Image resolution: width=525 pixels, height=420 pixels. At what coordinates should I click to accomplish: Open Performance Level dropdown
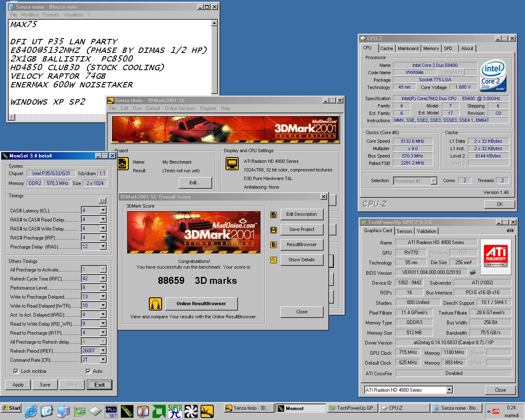(103, 288)
